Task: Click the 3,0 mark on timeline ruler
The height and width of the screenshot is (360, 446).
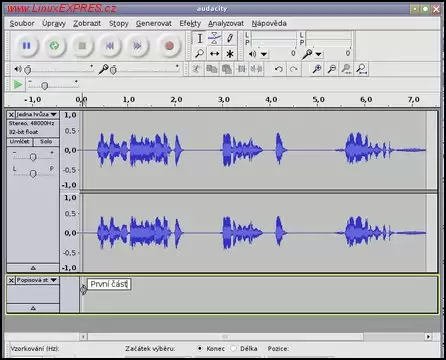Action: pyautogui.click(x=224, y=99)
